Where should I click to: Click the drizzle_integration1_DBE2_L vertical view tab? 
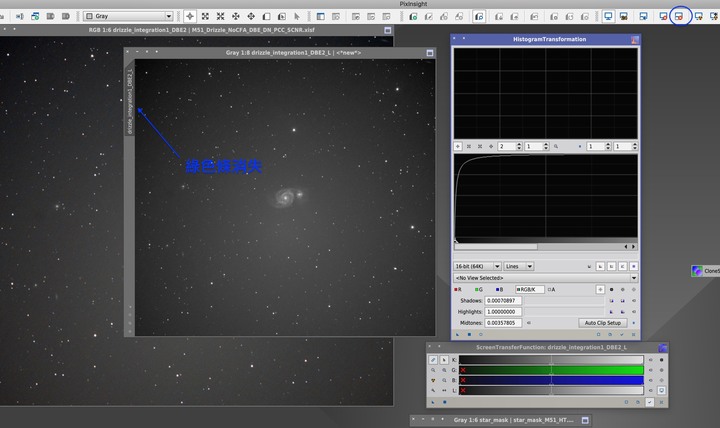(x=129, y=101)
